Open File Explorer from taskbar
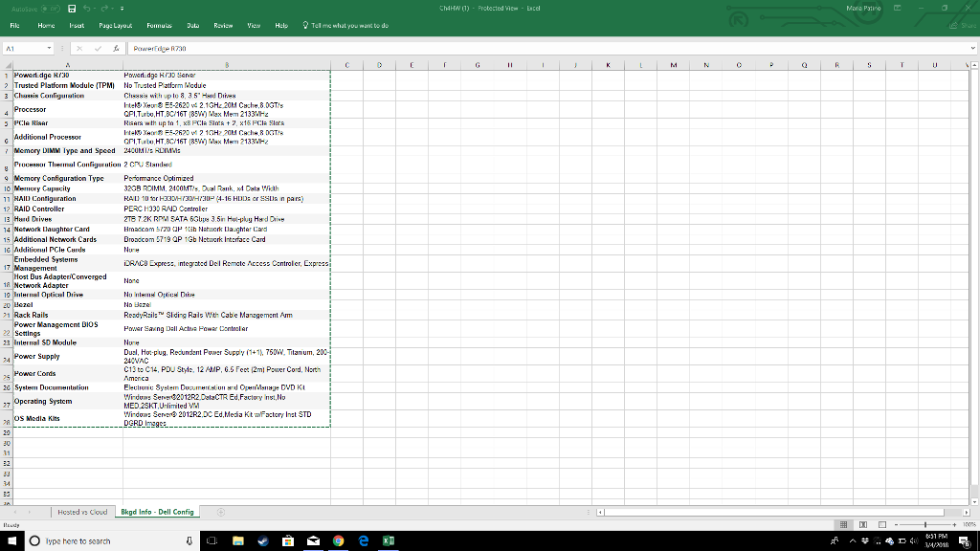The image size is (980, 551). pyautogui.click(x=237, y=541)
